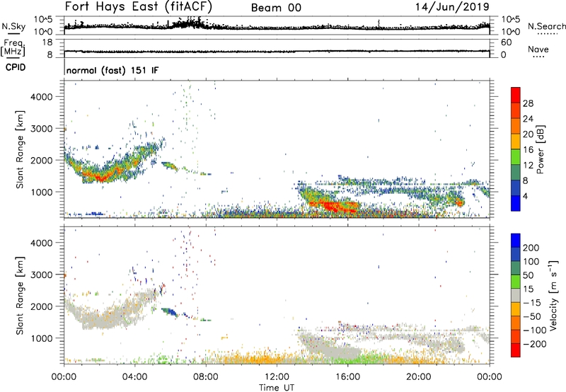Pick the bright green velocity colorbar segment
This screenshot has height=392, width=566.
pos(516,282)
